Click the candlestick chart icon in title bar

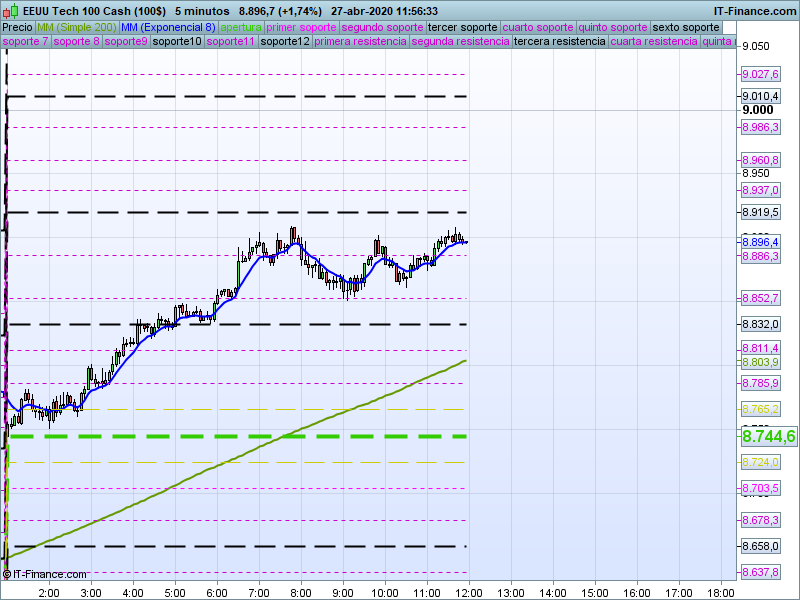(10, 10)
